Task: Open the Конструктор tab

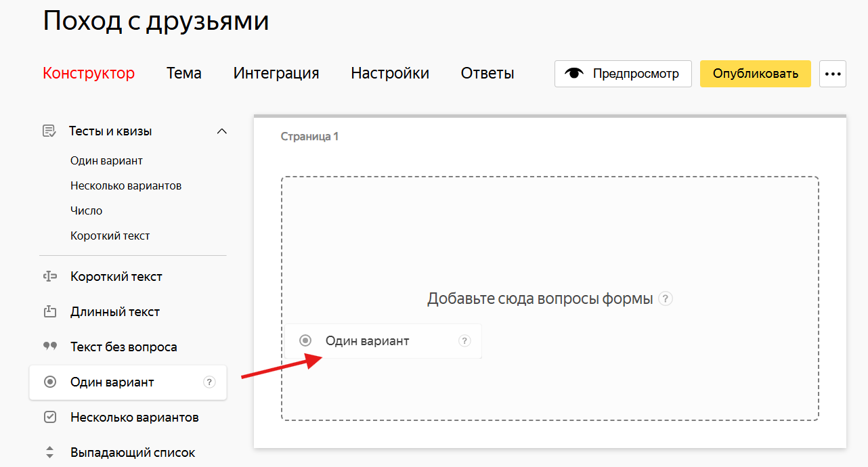Action: [89, 73]
